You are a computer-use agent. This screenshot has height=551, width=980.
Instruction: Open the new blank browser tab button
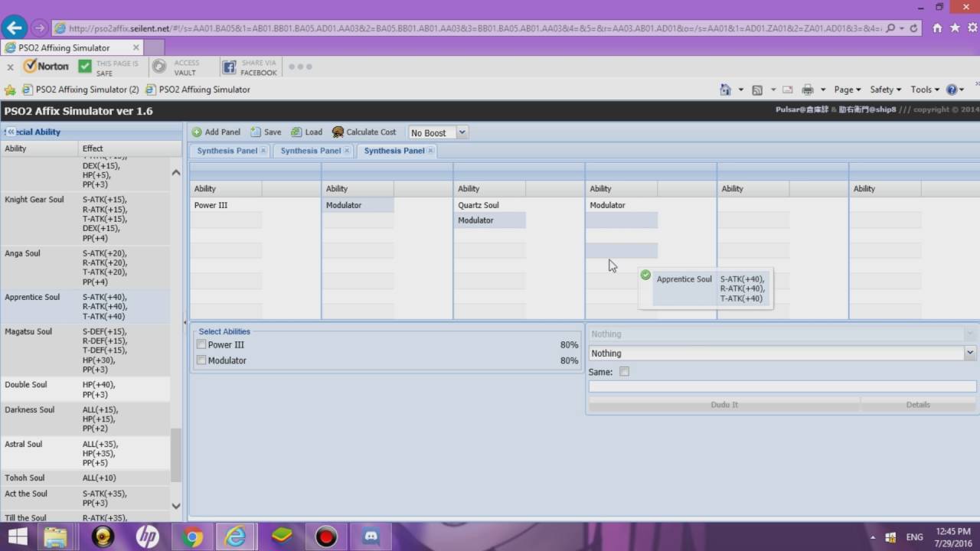point(155,47)
